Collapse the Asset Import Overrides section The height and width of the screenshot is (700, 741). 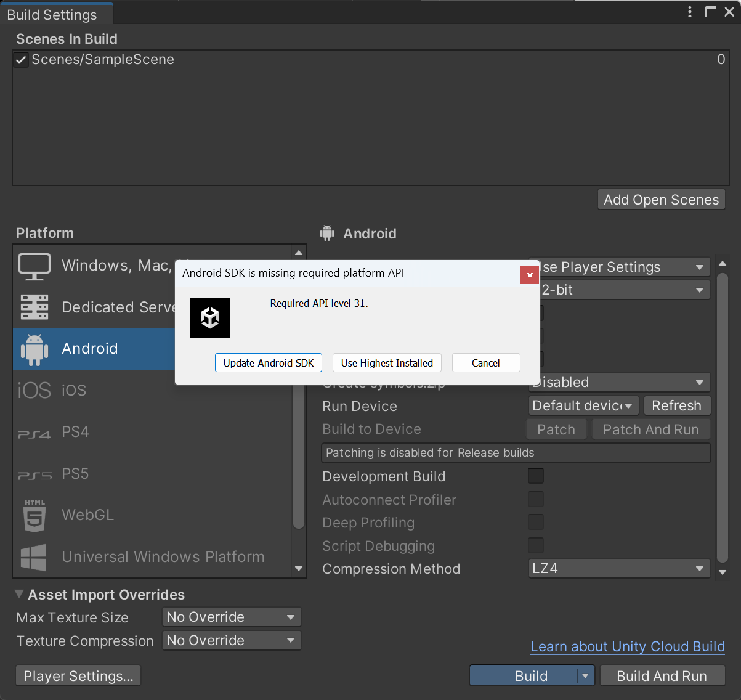19,594
